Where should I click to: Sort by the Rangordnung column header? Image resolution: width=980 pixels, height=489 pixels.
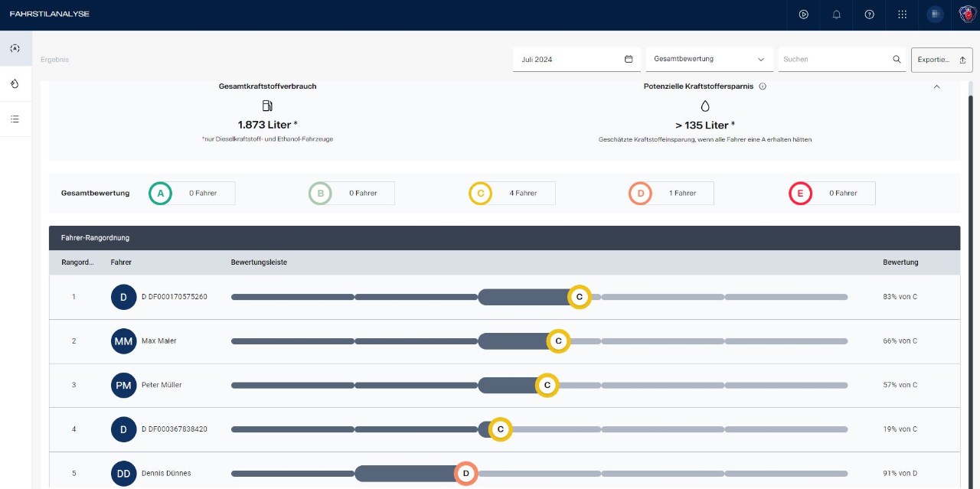[x=77, y=262]
